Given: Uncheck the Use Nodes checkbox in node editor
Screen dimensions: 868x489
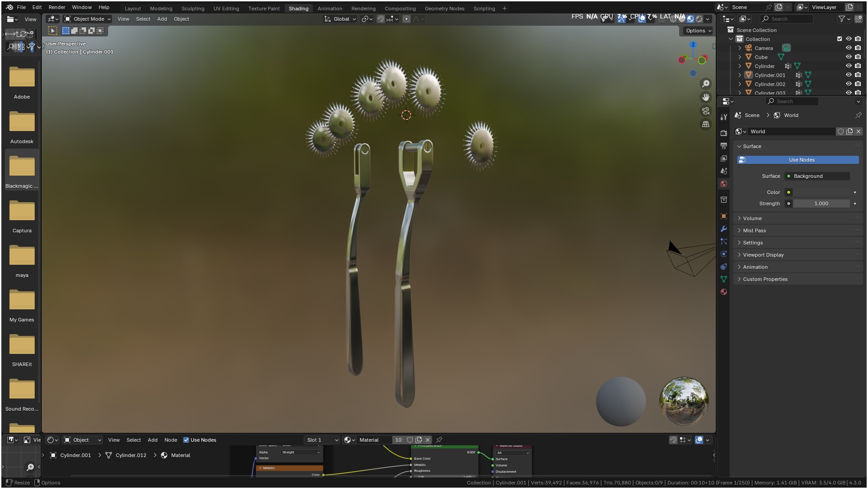Looking at the screenshot, I should (186, 440).
